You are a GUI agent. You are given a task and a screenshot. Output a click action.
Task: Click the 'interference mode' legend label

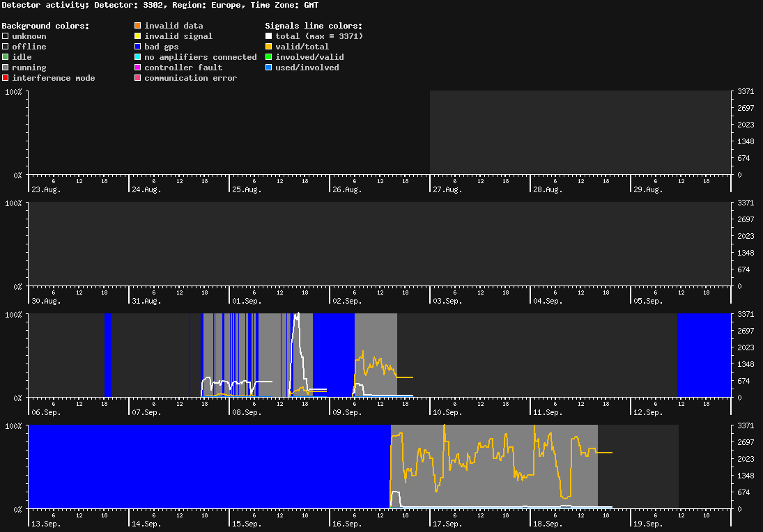click(x=54, y=78)
